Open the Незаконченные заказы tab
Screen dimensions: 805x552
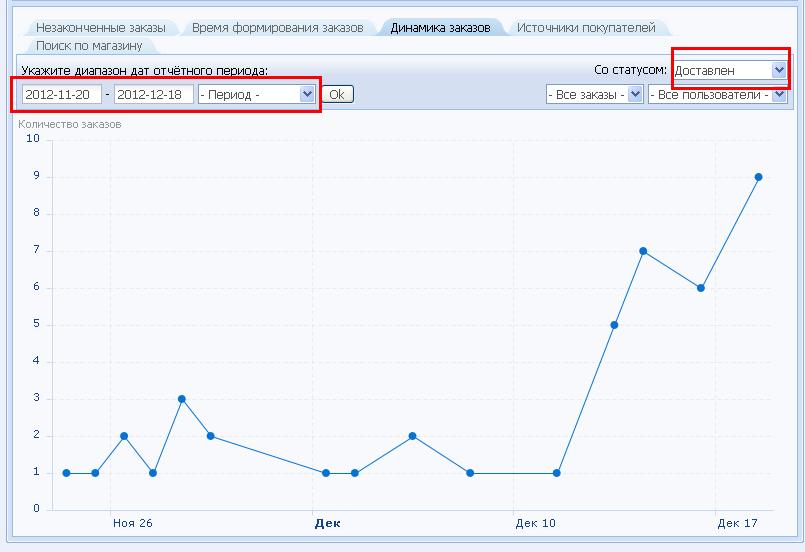[x=100, y=28]
